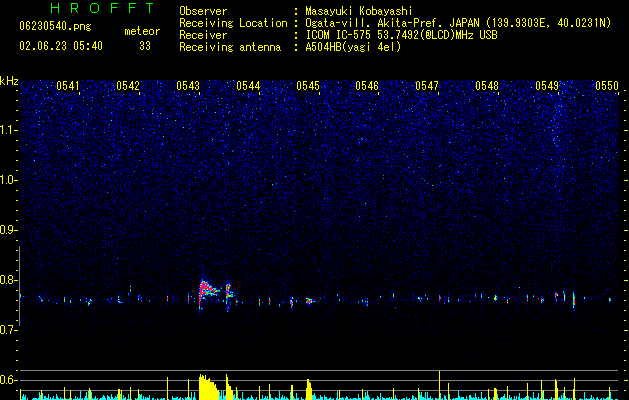Select antenna text A504HB(yagi 4el)

click(353, 47)
